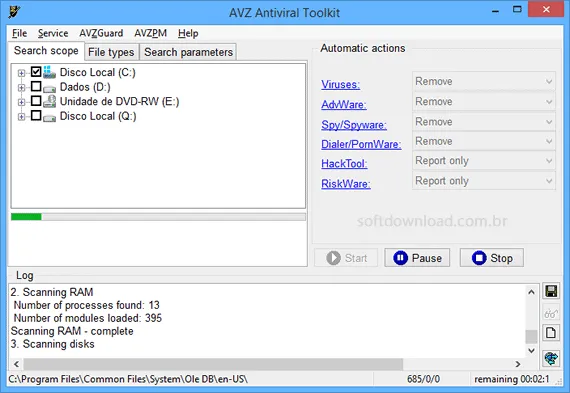Click the Disco Local (C:) drive icon
This screenshot has width=570, height=393.
point(49,72)
